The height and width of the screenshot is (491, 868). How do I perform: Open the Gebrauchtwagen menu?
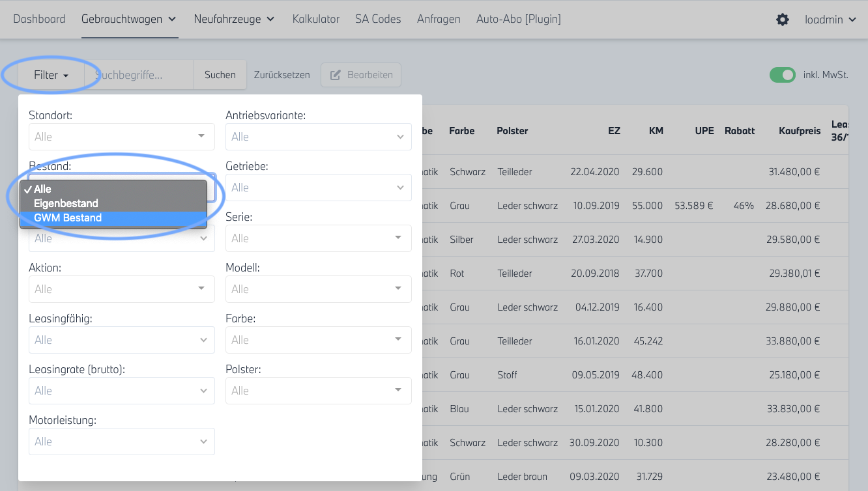click(129, 20)
